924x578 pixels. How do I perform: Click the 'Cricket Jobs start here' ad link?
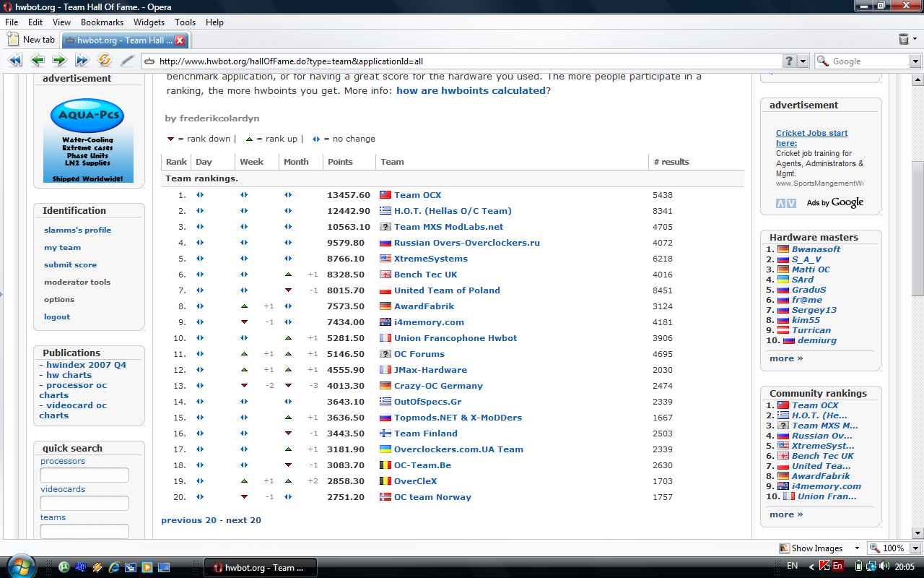click(x=811, y=138)
